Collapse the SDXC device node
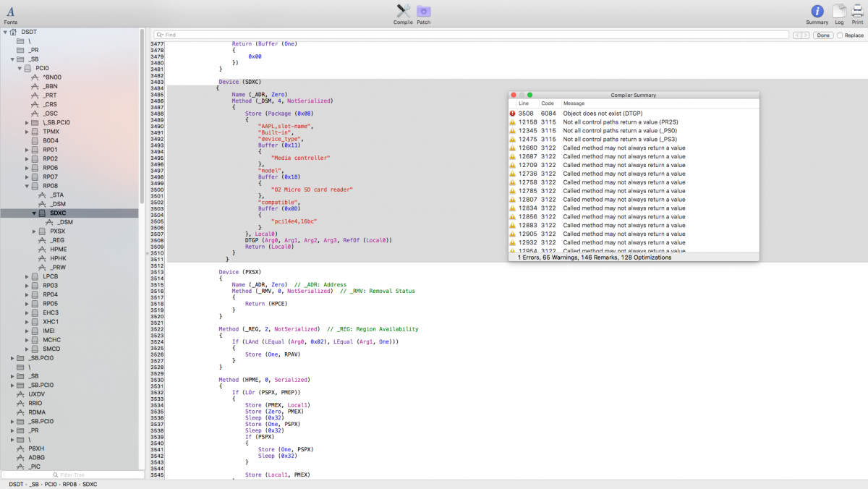 click(x=34, y=213)
